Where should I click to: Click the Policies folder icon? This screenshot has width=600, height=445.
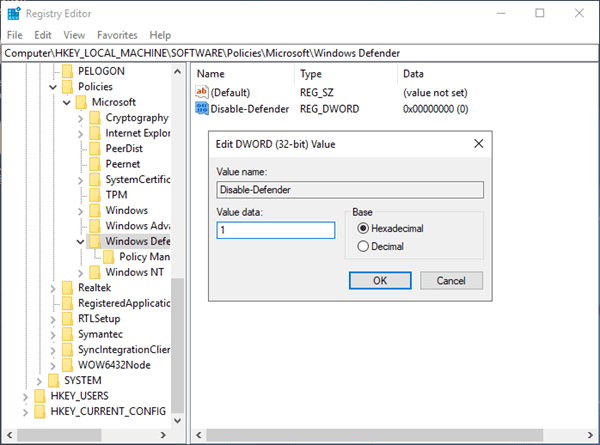67,86
